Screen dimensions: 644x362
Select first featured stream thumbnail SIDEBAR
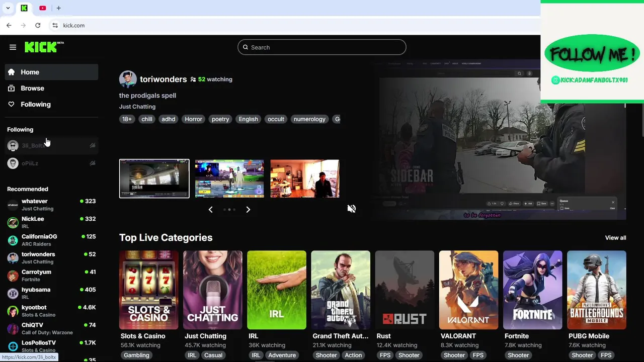pos(154,178)
